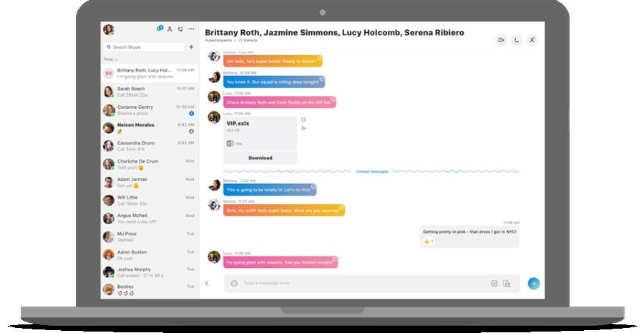Screen dimensions: 644x333
Task: Start an audio call with the group
Action: point(517,40)
